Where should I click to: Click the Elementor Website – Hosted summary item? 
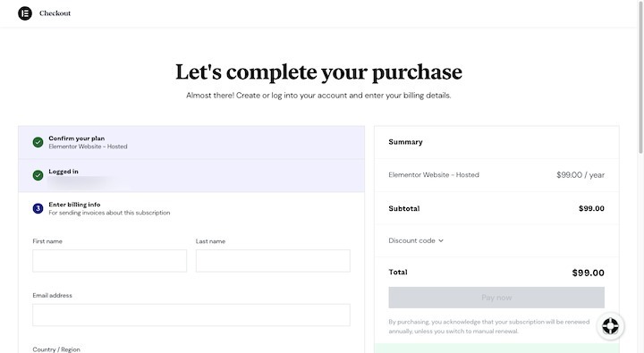434,175
